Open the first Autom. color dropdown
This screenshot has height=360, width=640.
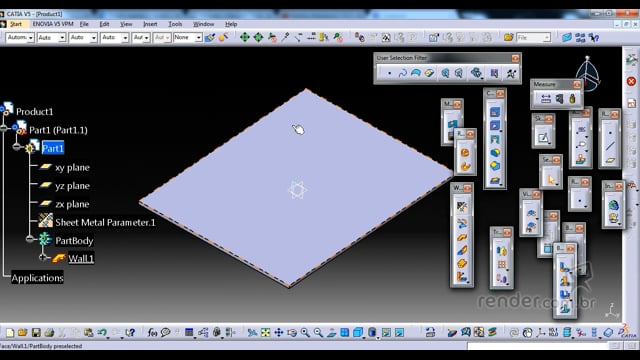pos(20,38)
